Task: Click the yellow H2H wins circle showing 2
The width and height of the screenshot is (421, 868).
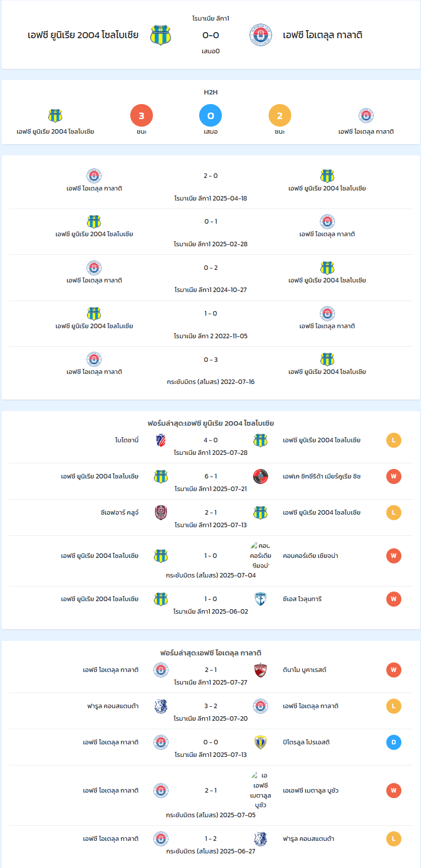Action: coord(280,116)
